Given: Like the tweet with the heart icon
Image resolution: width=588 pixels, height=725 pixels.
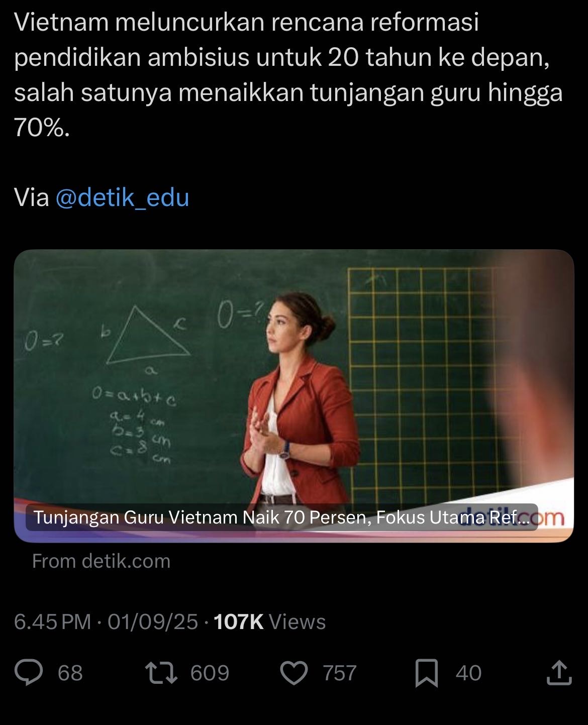Looking at the screenshot, I should coord(293,673).
